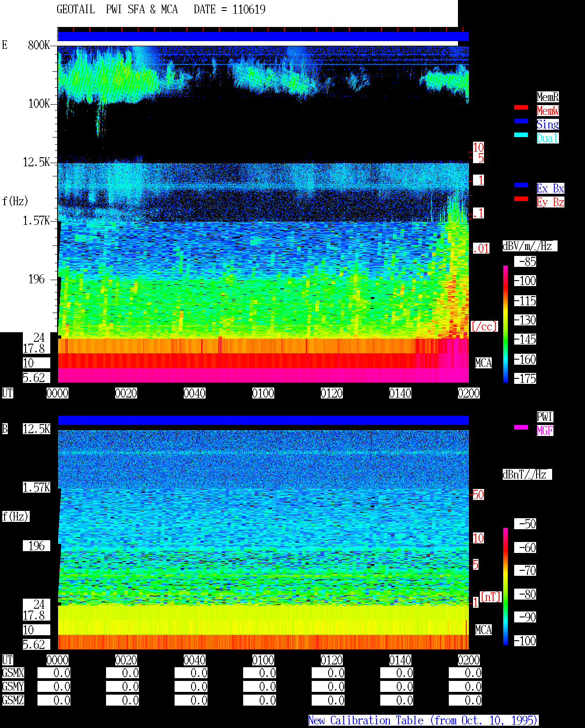Click the blue mode bar above B spectrogram
585x728 pixels.
pos(263,420)
